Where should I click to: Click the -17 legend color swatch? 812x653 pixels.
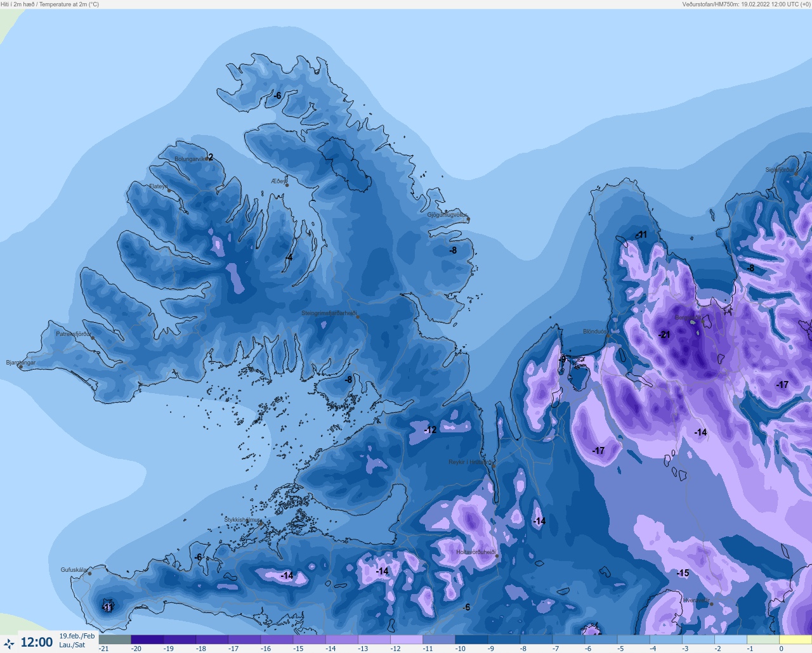click(x=244, y=640)
